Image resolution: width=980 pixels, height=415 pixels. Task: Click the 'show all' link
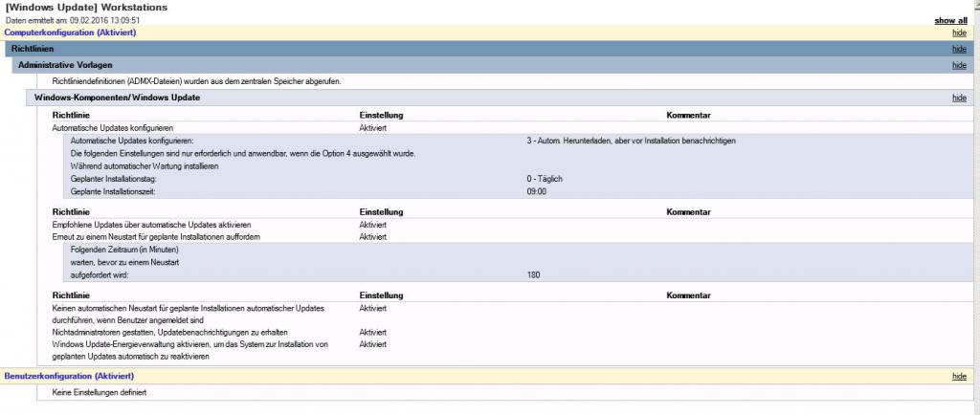[950, 21]
